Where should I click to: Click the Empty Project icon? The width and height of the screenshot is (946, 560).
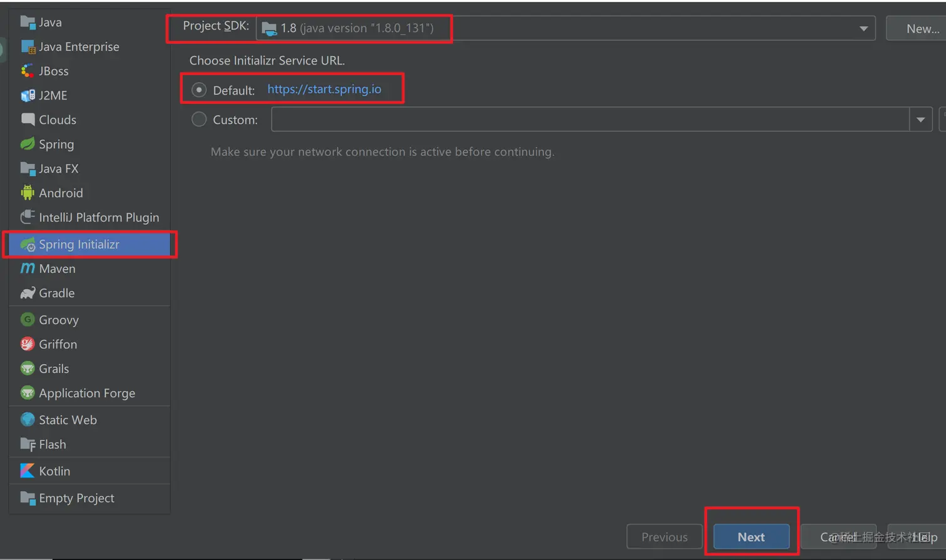click(28, 498)
